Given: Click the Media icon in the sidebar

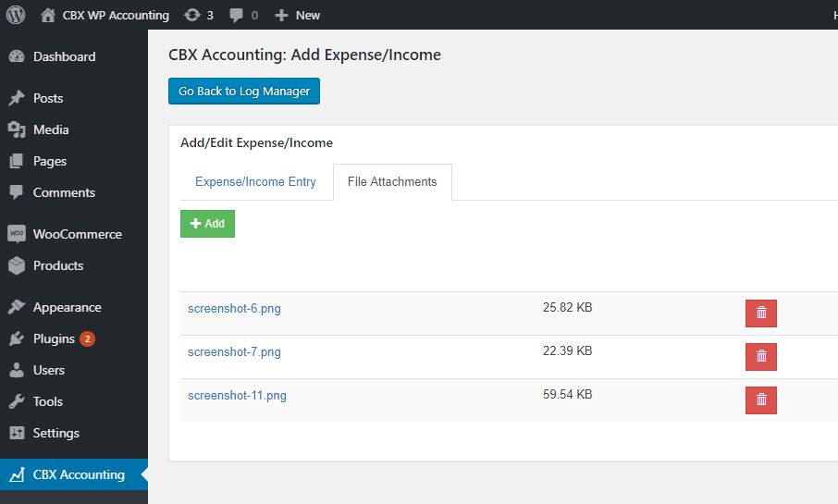Looking at the screenshot, I should (x=17, y=129).
